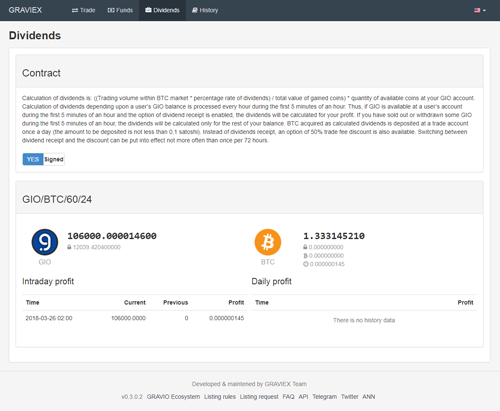Click the 106000.0000 current value cell

pyautogui.click(x=128, y=318)
